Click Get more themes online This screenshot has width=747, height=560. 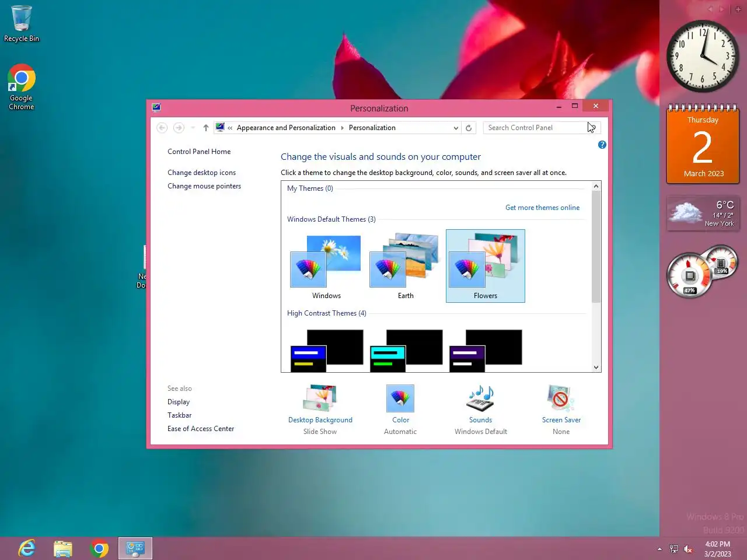(542, 208)
